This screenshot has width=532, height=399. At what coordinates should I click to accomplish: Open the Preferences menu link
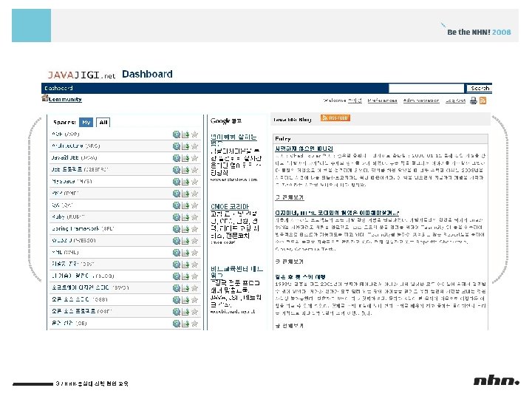(x=383, y=100)
